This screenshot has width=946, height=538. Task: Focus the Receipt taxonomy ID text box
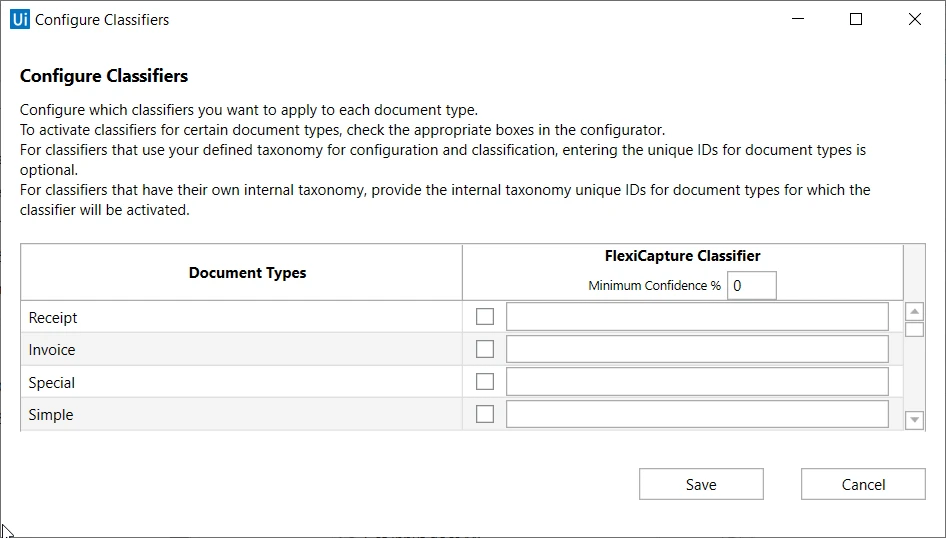697,317
